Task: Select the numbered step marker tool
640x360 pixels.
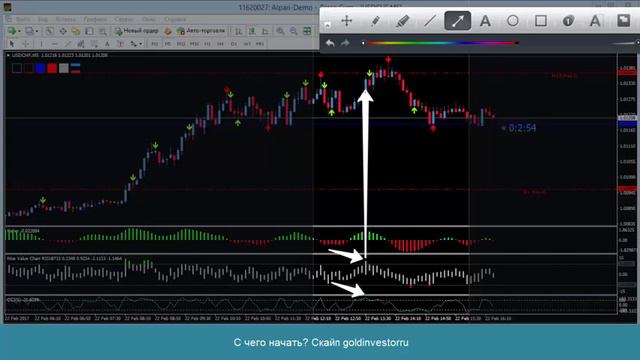Action: coord(568,21)
